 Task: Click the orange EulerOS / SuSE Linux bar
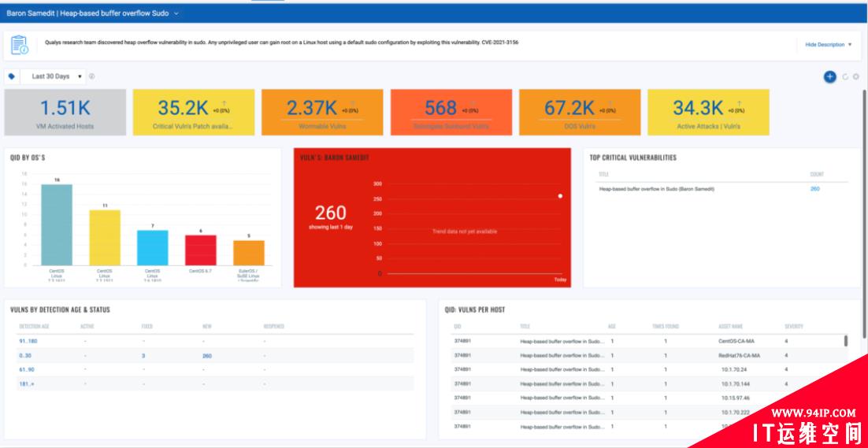point(249,253)
